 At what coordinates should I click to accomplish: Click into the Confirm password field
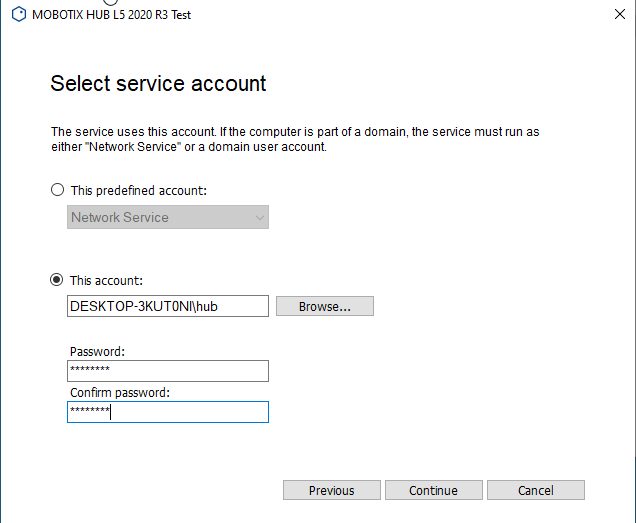tap(167, 412)
